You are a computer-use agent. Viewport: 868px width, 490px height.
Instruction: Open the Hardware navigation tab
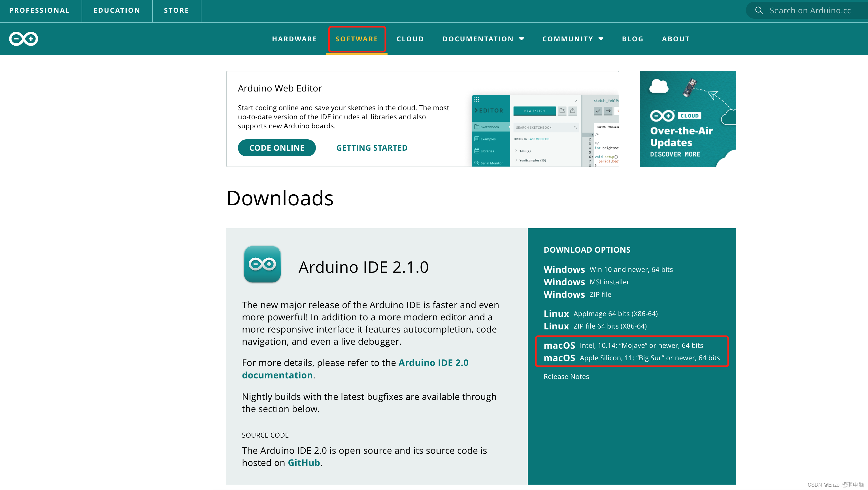tap(294, 39)
